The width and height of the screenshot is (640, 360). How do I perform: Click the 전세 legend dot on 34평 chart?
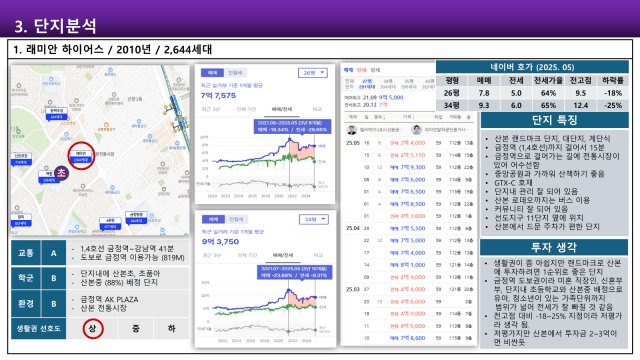(316, 307)
